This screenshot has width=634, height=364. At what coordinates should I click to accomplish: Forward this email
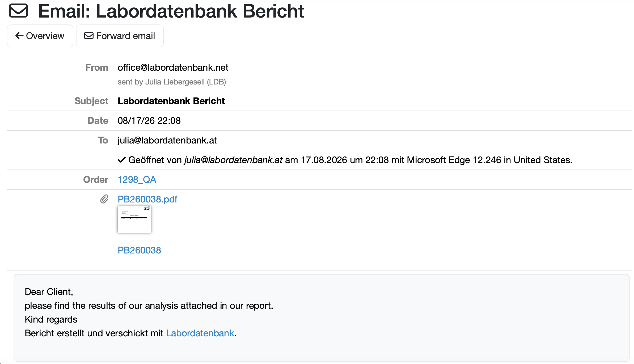pos(120,36)
